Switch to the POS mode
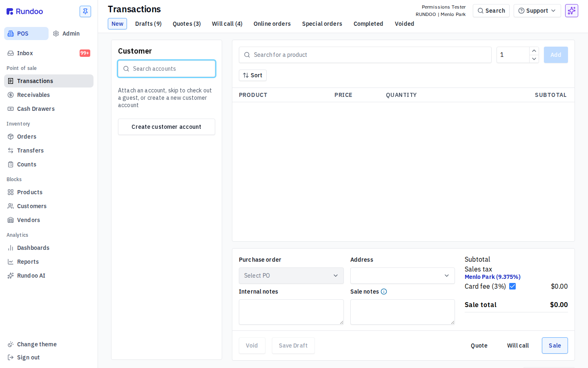588x368 pixels. pos(26,34)
